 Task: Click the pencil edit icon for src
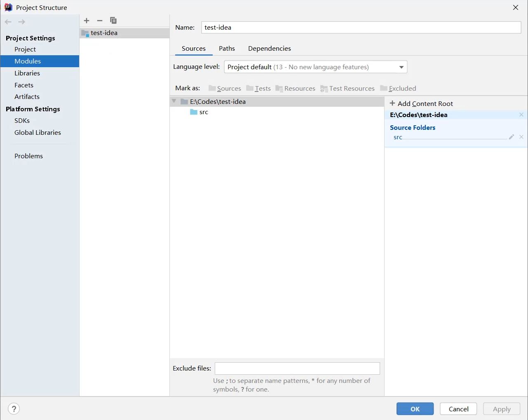click(x=511, y=137)
